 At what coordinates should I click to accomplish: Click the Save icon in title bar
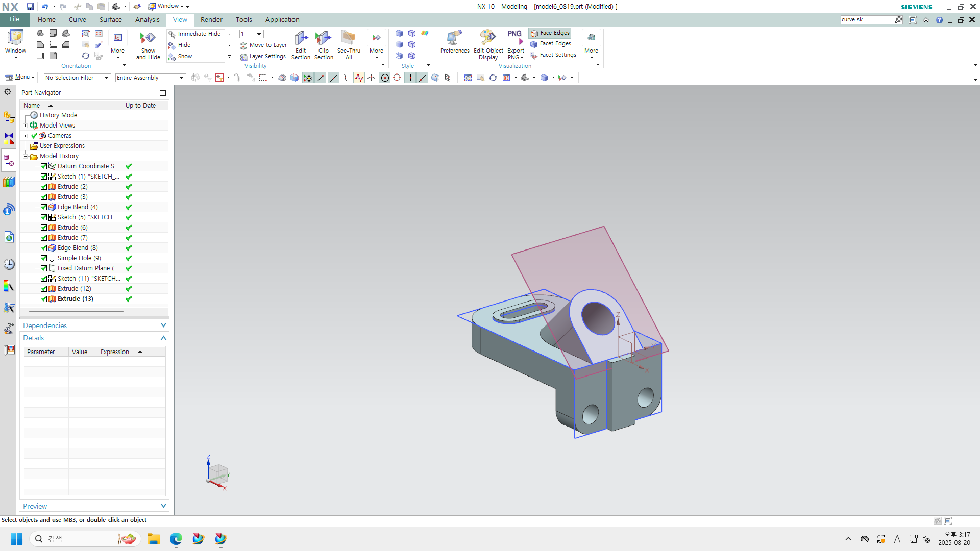click(30, 7)
